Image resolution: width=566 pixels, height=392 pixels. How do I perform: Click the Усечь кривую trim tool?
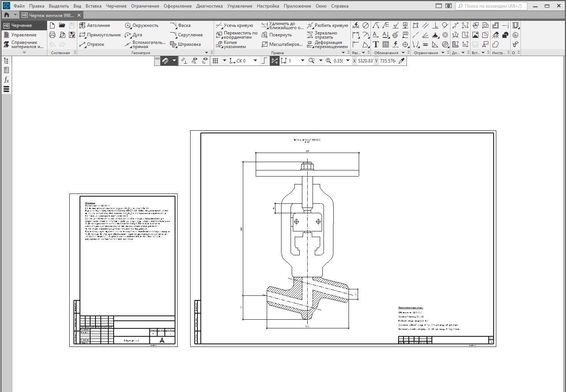(235, 25)
